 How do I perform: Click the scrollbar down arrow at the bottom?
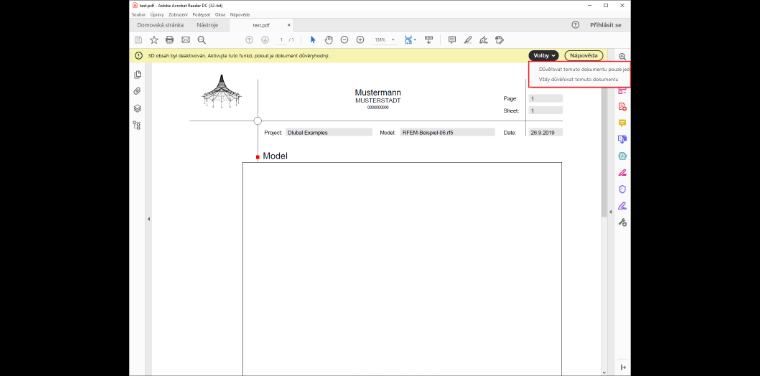click(603, 373)
